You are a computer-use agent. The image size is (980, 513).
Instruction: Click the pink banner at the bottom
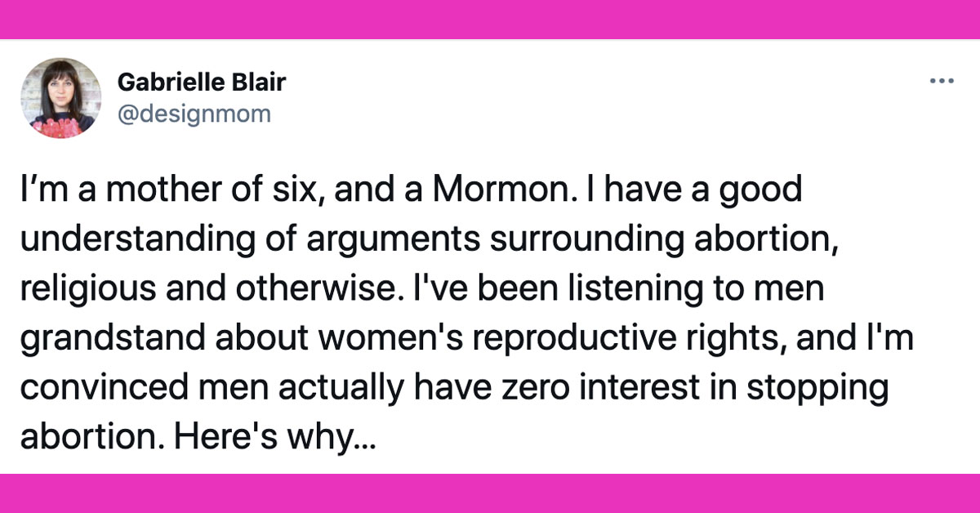pyautogui.click(x=490, y=493)
